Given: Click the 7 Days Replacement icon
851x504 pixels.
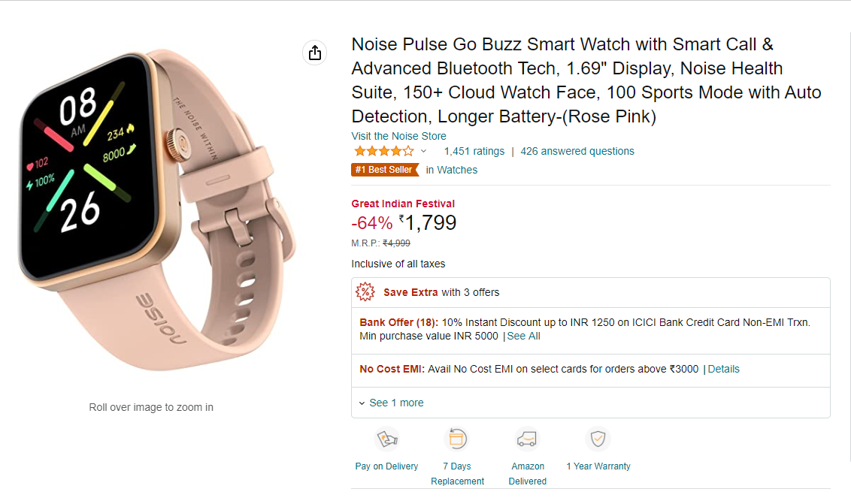Looking at the screenshot, I should (x=457, y=438).
